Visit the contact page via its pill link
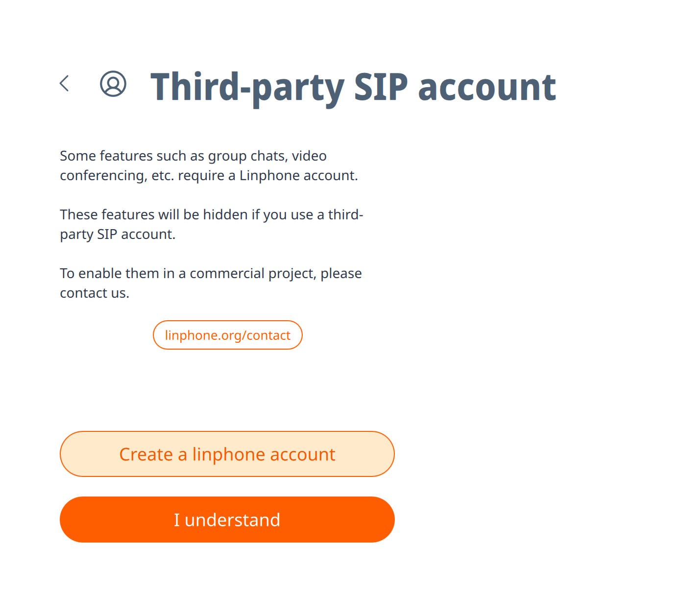Viewport: 678px width, 616px height. pos(227,335)
